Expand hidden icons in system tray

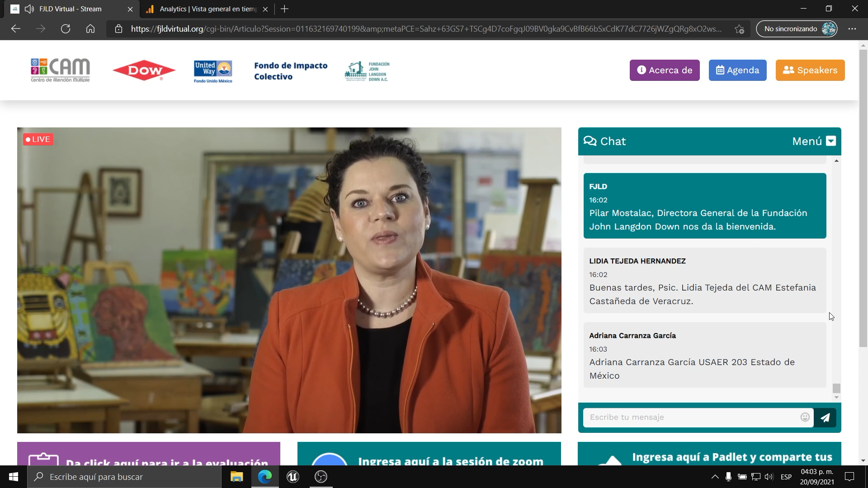point(716,477)
